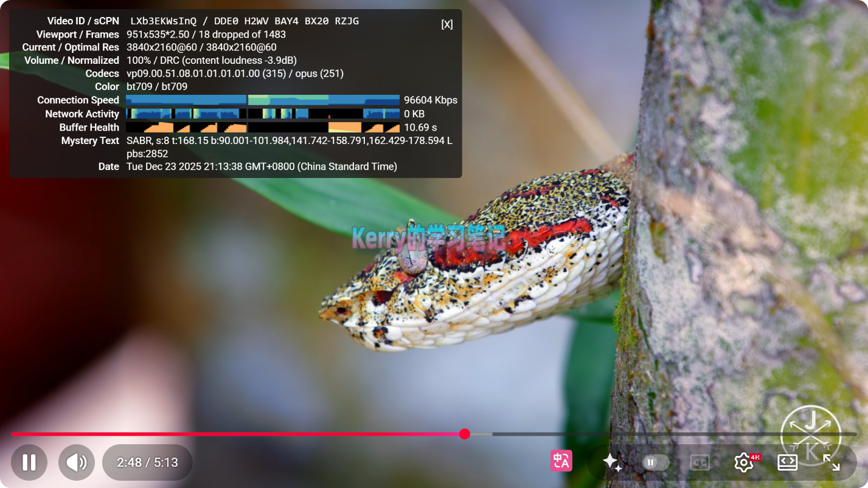This screenshot has height=488, width=868.
Task: Click the Connection Speed graph
Action: click(x=262, y=100)
